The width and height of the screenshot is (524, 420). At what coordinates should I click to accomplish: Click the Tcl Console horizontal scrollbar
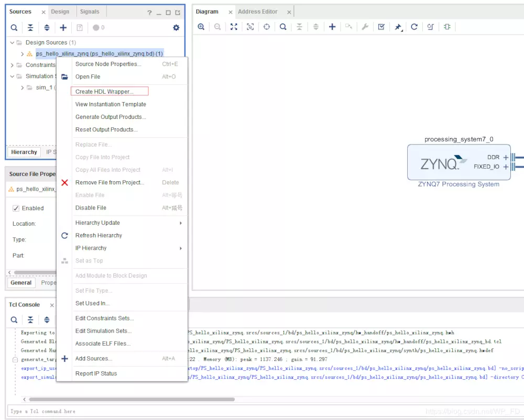(132, 400)
